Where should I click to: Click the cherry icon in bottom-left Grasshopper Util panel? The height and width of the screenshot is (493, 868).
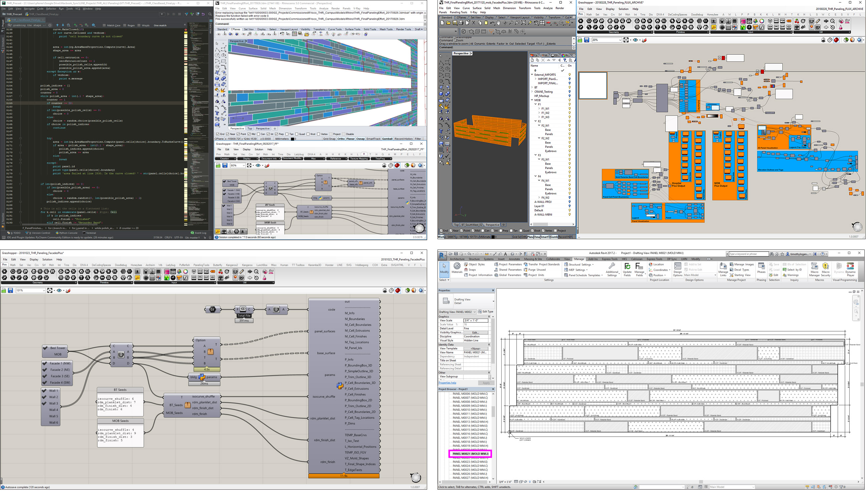tap(221, 272)
